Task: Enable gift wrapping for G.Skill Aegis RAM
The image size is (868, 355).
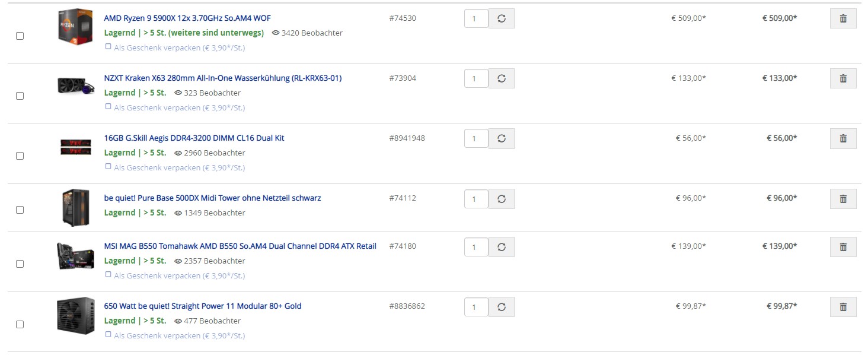Action: click(108, 166)
